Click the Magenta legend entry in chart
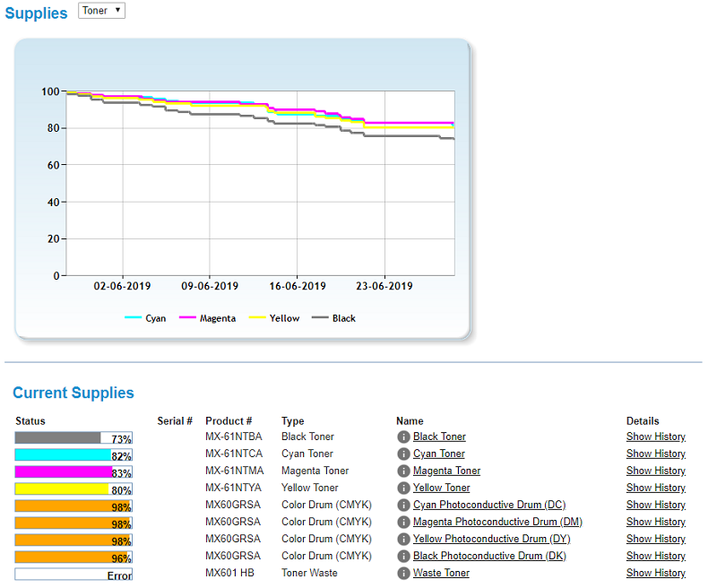 (x=208, y=318)
